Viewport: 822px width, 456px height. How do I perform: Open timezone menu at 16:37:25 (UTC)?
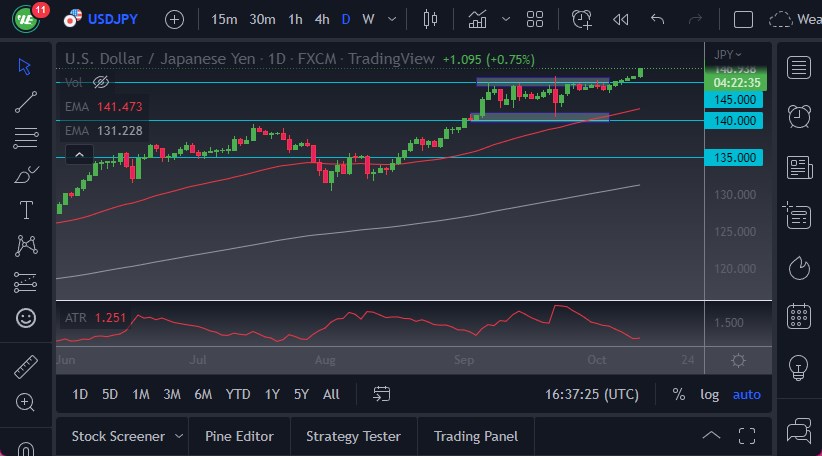click(x=591, y=394)
